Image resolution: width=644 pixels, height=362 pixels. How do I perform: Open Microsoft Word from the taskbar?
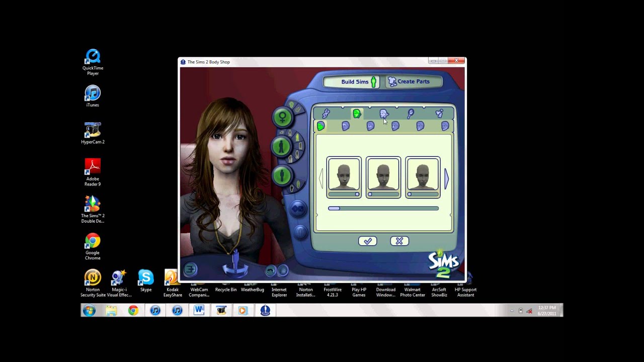pyautogui.click(x=199, y=311)
